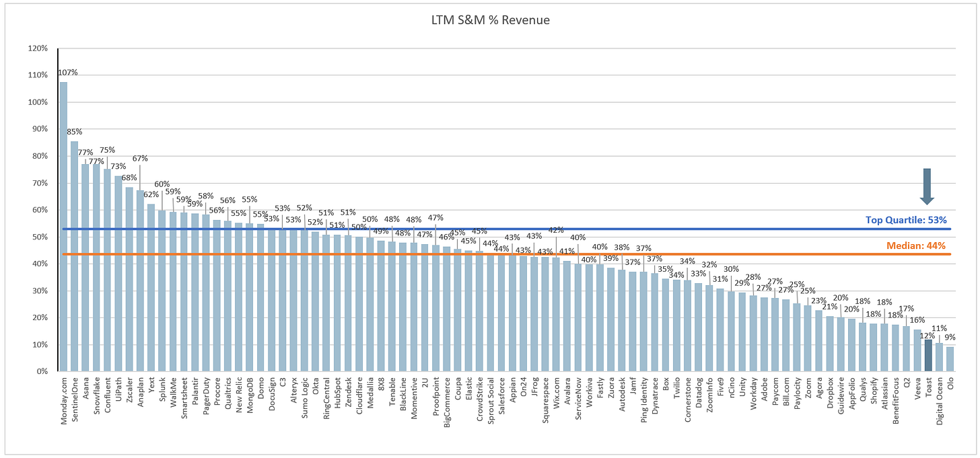Click the 'HubSpot' axis label
The height and width of the screenshot is (458, 980).
click(x=337, y=392)
